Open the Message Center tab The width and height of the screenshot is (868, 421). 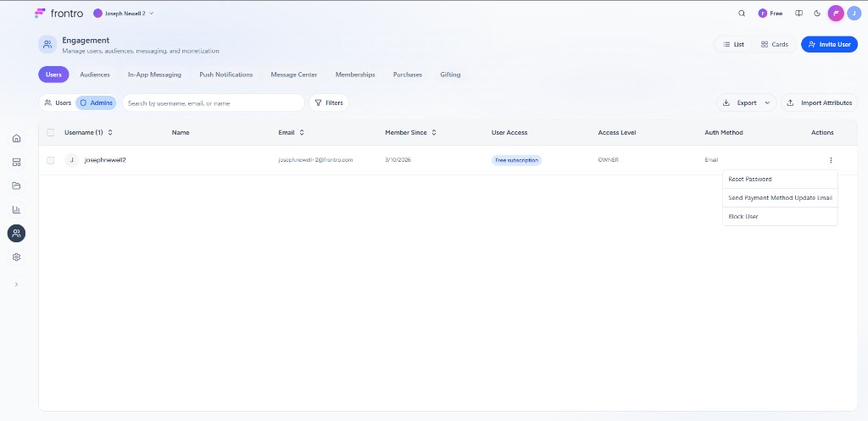[x=294, y=75]
